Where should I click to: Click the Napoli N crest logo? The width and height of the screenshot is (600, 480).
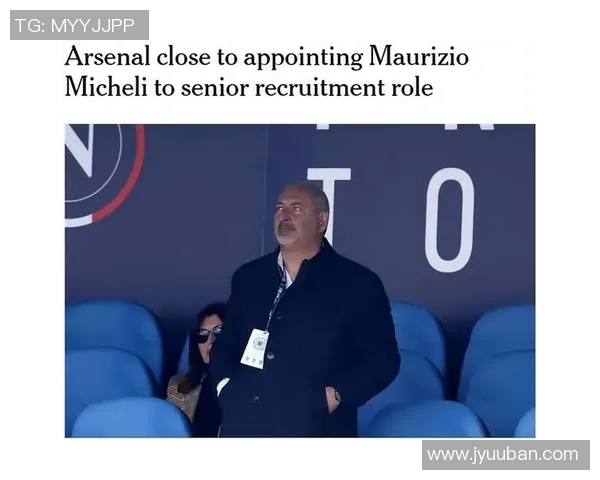tap(104, 175)
